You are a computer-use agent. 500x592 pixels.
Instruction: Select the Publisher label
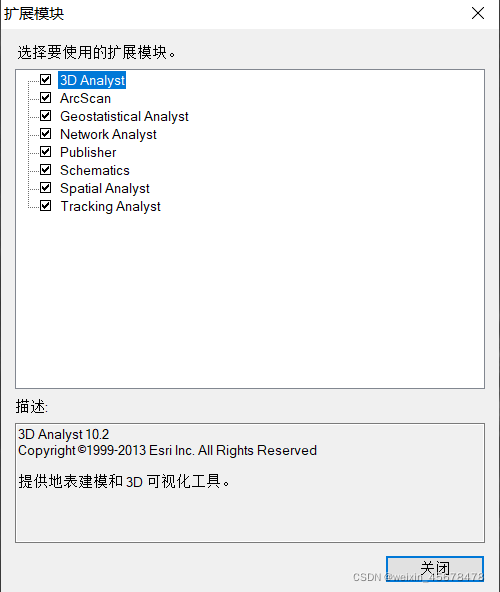point(88,152)
